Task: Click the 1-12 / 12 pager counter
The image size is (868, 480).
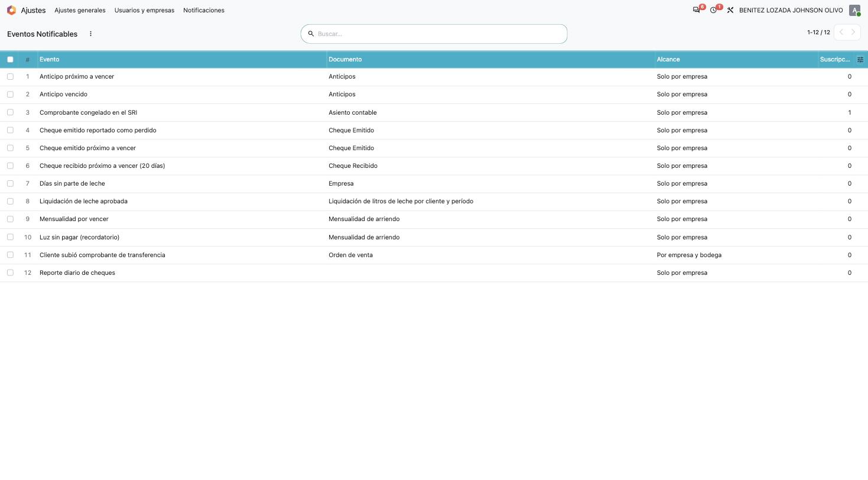Action: tap(818, 33)
